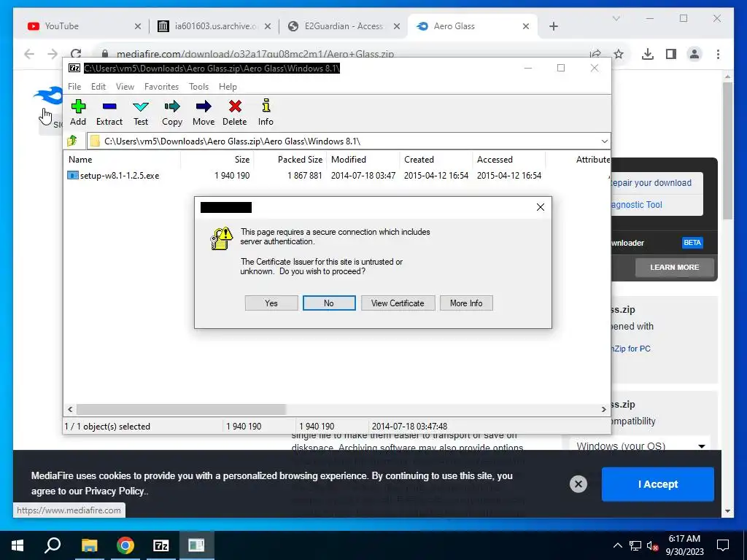Switch to 7-Zip on taskbar
The height and width of the screenshot is (560, 747).
[161, 545]
